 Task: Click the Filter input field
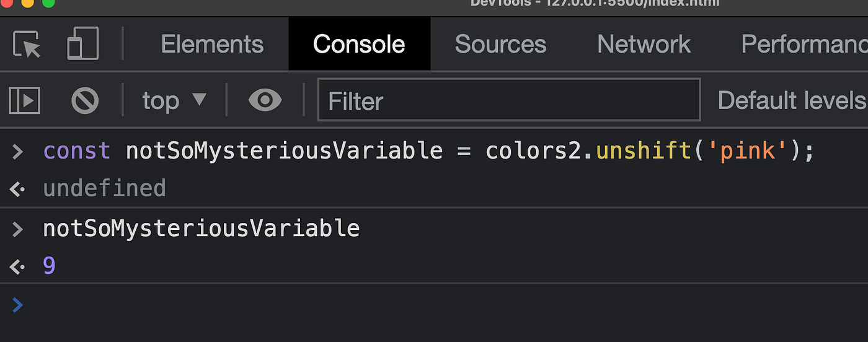tap(508, 100)
